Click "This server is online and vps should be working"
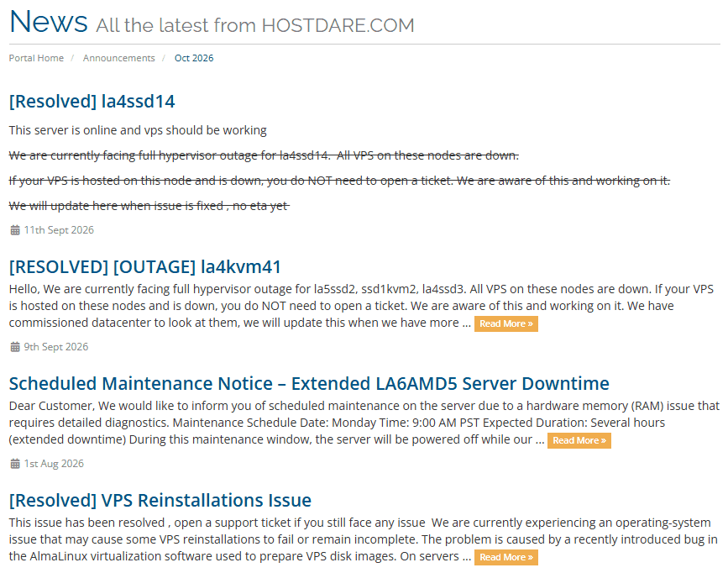Image resolution: width=728 pixels, height=573 pixels. (138, 130)
